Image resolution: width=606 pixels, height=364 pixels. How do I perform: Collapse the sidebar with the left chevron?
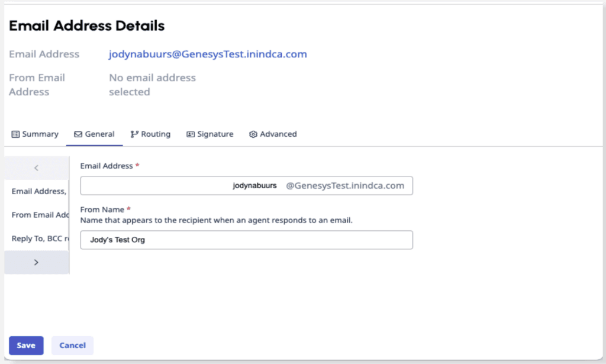(36, 167)
